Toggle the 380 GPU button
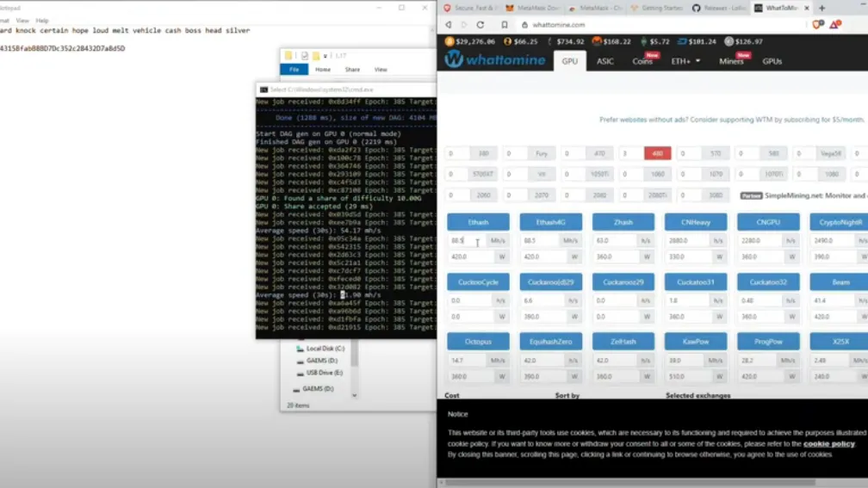 point(483,153)
